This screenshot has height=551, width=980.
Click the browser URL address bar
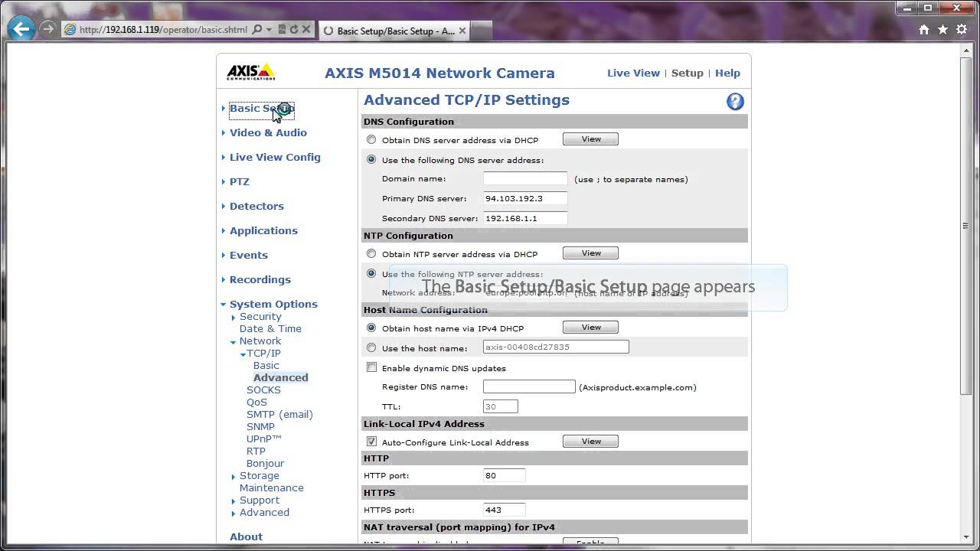[x=163, y=30]
